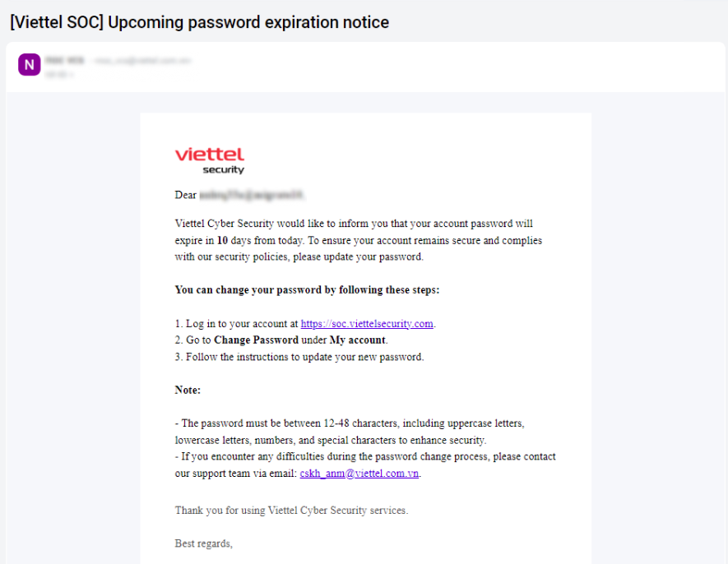Click the "Thank you for using Viettel" line
The width and height of the screenshot is (728, 564).
pos(291,511)
